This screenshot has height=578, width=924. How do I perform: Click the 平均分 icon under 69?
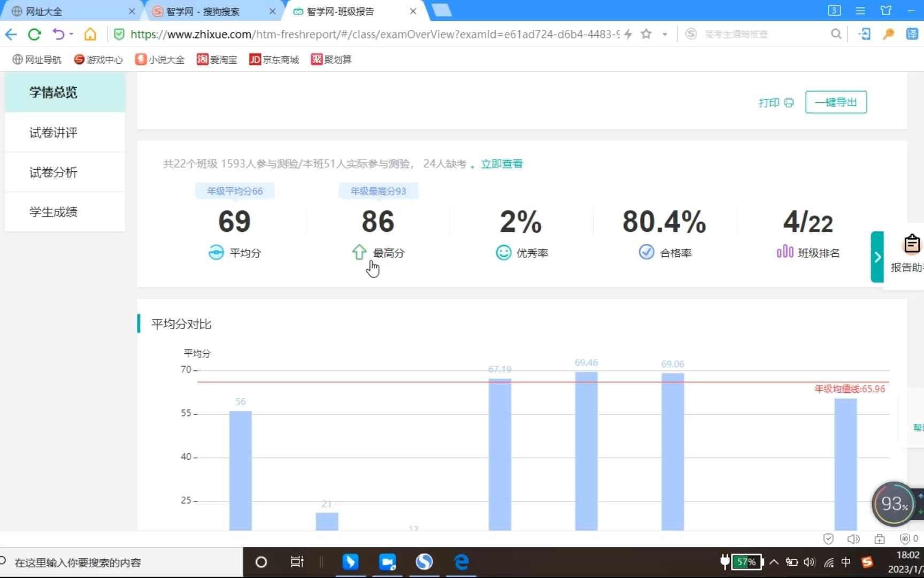click(216, 253)
